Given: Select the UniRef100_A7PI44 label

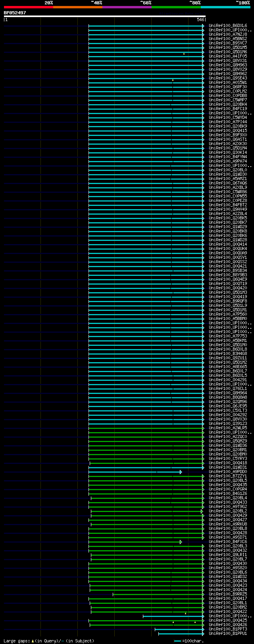Looking at the screenshot, I should tap(228, 122).
